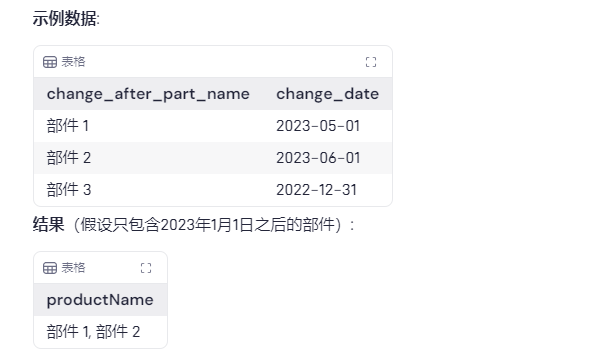Click the table icon above change_after_part_name
This screenshot has width=612, height=360.
point(50,62)
